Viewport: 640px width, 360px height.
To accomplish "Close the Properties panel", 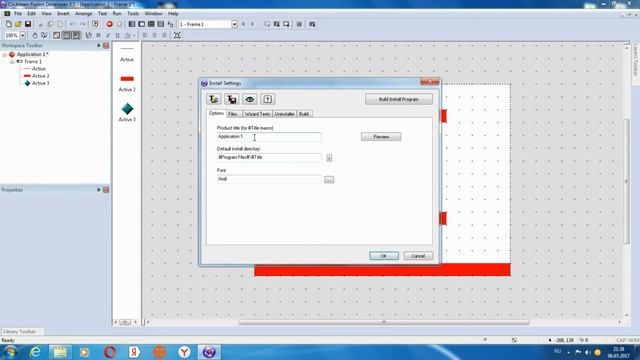I will [x=106, y=190].
